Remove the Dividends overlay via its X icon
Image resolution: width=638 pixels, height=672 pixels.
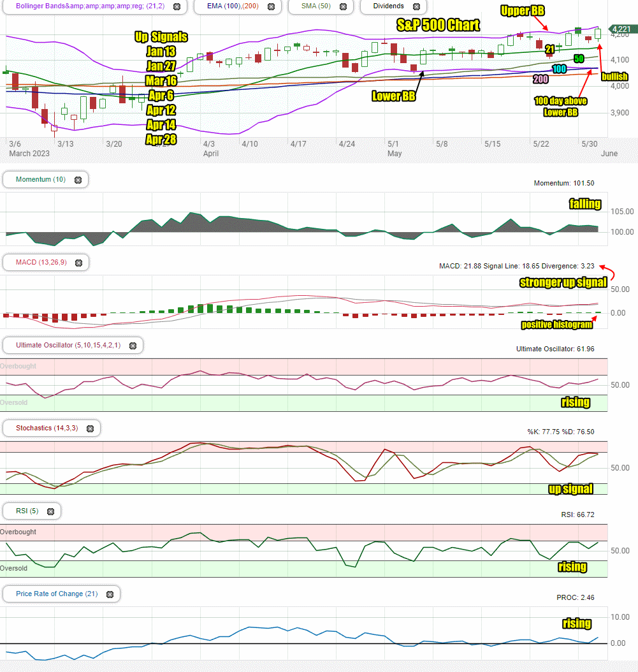point(416,6)
